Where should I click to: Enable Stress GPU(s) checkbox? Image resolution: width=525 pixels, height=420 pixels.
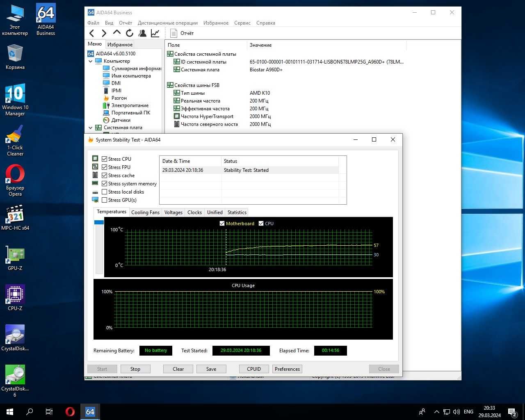click(x=105, y=200)
